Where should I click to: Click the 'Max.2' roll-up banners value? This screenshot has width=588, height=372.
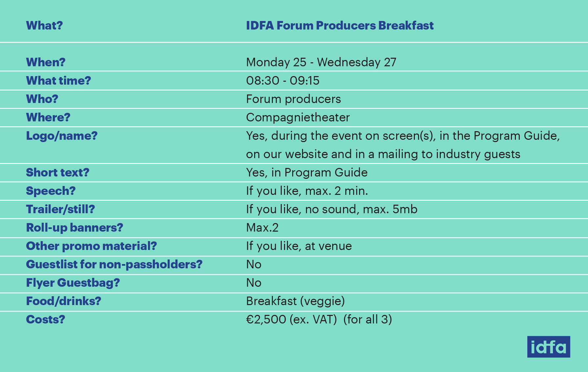[262, 228]
